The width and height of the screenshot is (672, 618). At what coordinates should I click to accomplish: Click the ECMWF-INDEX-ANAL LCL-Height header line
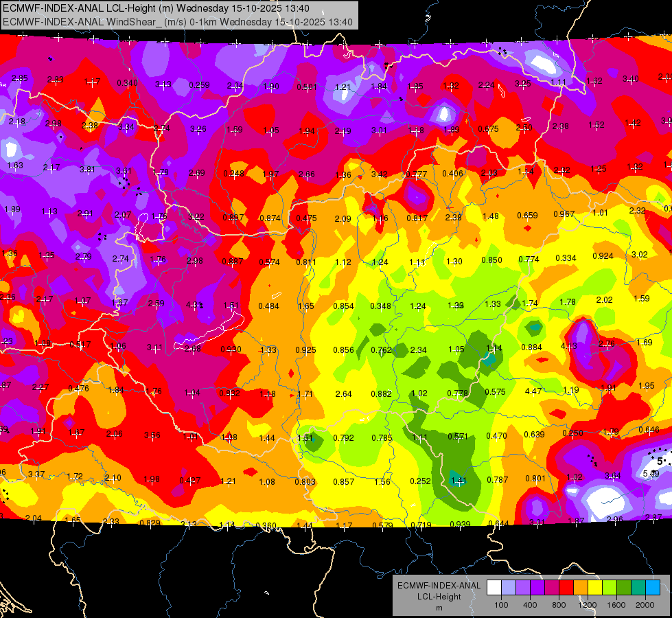(156, 8)
